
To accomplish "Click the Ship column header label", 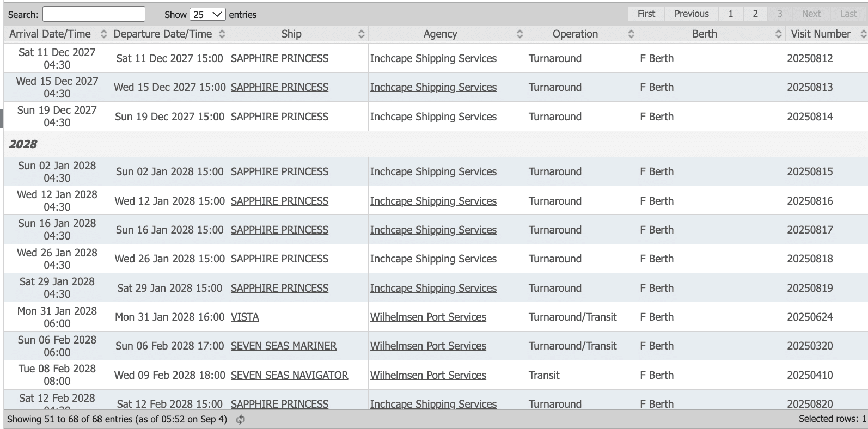I will pyautogui.click(x=291, y=34).
